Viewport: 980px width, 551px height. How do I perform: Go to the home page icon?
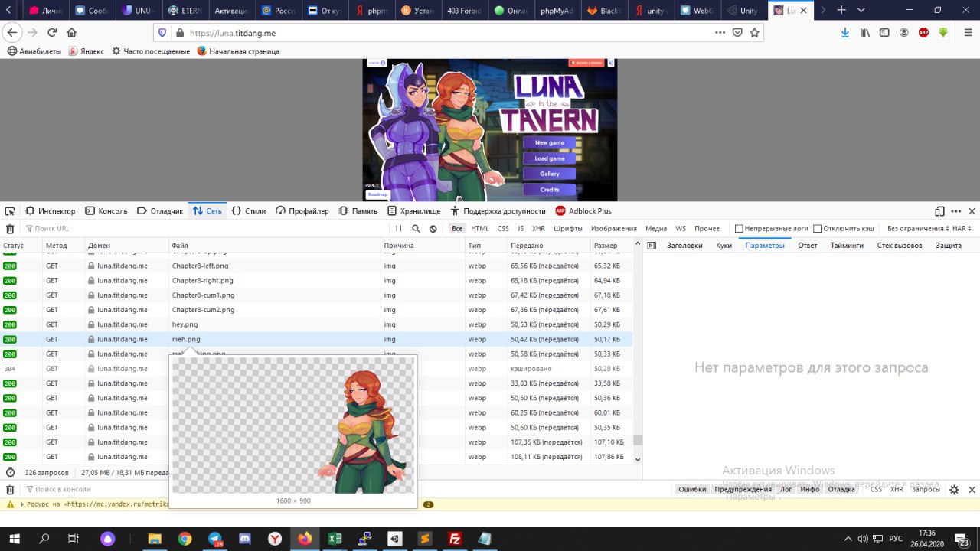(72, 33)
